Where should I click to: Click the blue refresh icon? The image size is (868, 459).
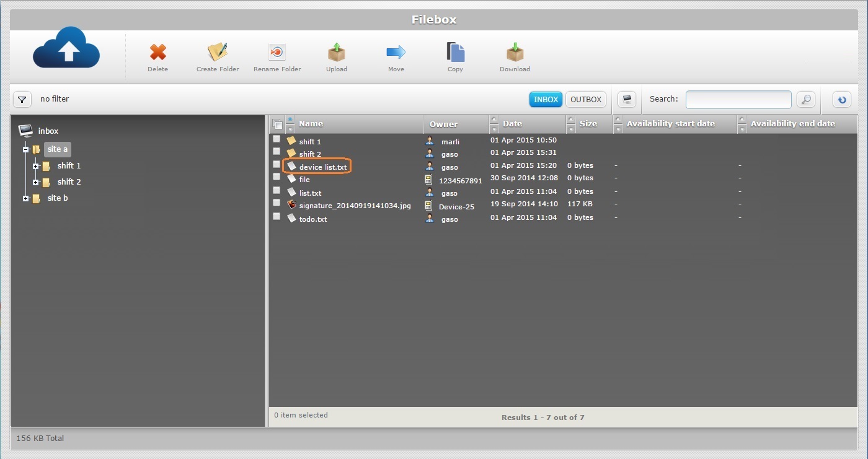pyautogui.click(x=841, y=99)
